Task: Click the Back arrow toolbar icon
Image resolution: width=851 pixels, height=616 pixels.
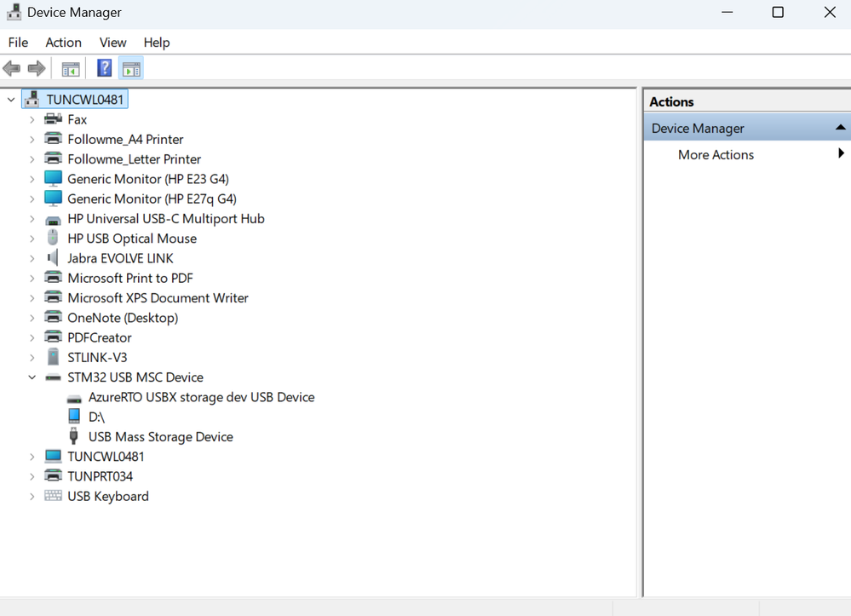Action: tap(12, 68)
